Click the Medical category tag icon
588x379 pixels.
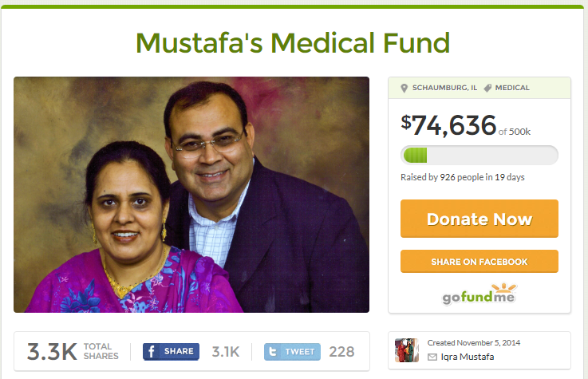coord(487,88)
